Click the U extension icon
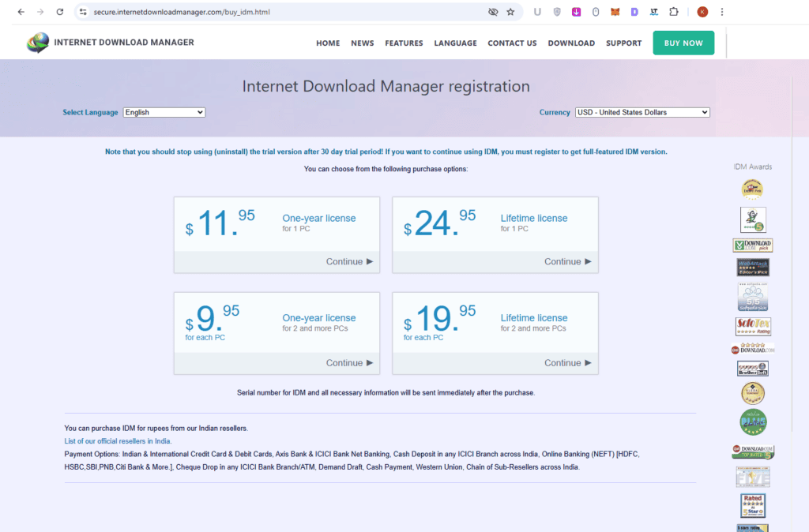809x532 pixels. click(x=537, y=12)
